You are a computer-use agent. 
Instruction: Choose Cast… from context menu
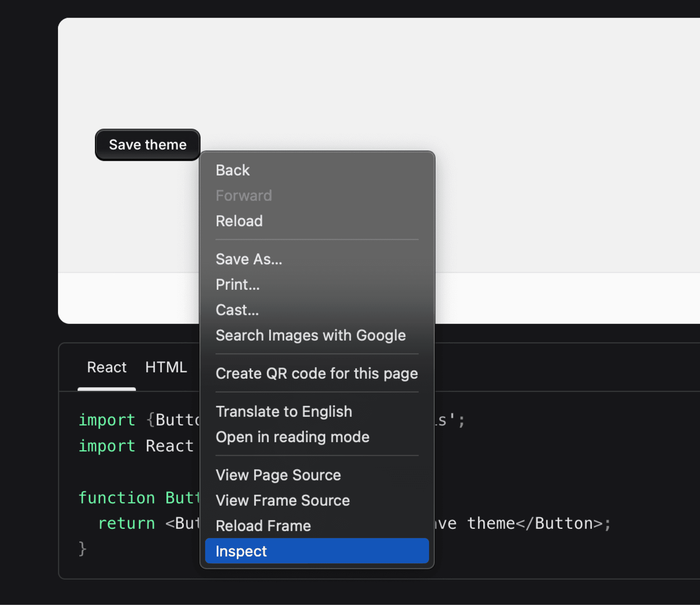click(237, 310)
